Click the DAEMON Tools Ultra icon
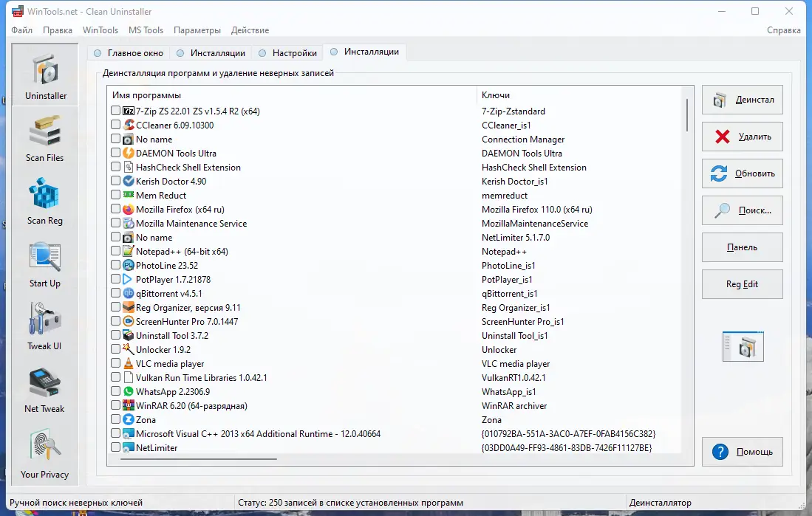 click(x=129, y=153)
